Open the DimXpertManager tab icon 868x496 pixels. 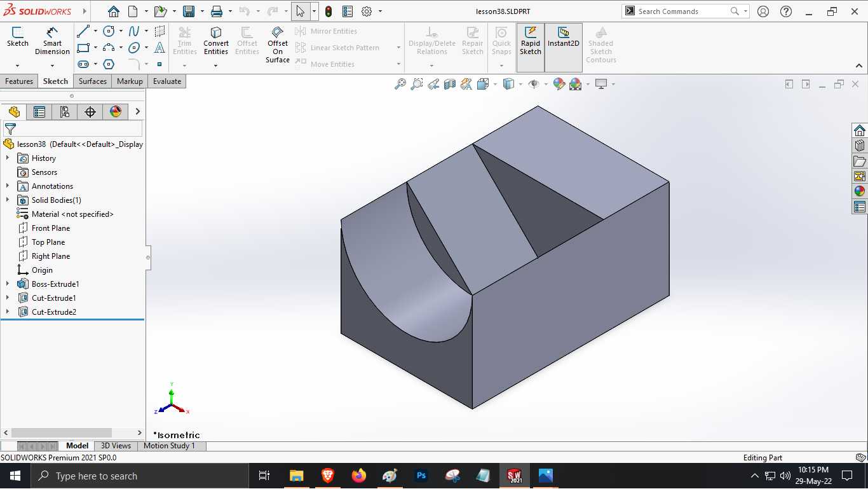[x=90, y=112]
